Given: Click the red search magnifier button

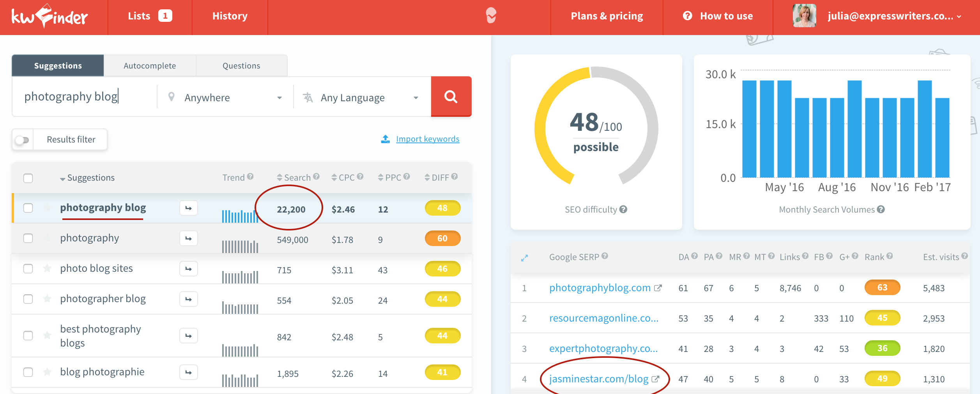Looking at the screenshot, I should coord(451,97).
